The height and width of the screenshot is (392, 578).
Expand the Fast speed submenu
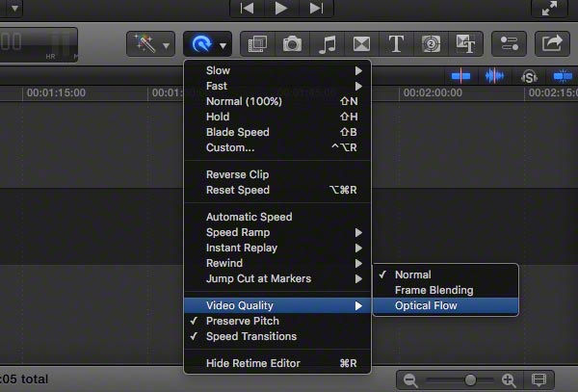(x=277, y=86)
